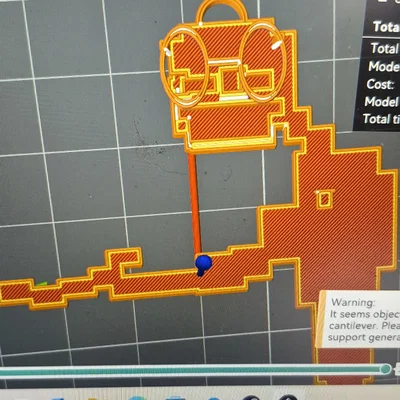Click the cantilever warning notification box
Screen dimensions: 400x400
[358, 319]
